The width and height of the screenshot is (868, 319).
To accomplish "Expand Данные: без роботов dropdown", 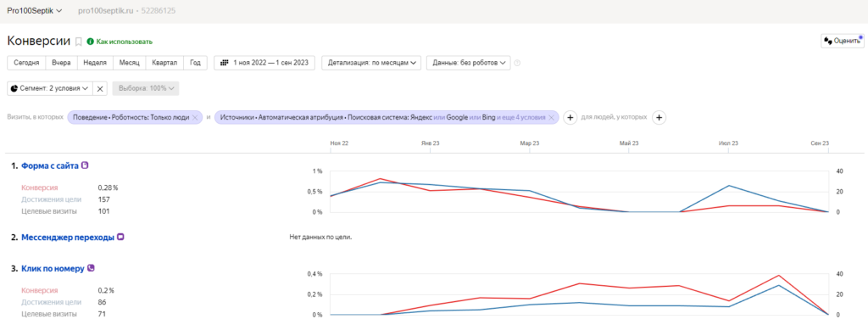I will point(468,63).
